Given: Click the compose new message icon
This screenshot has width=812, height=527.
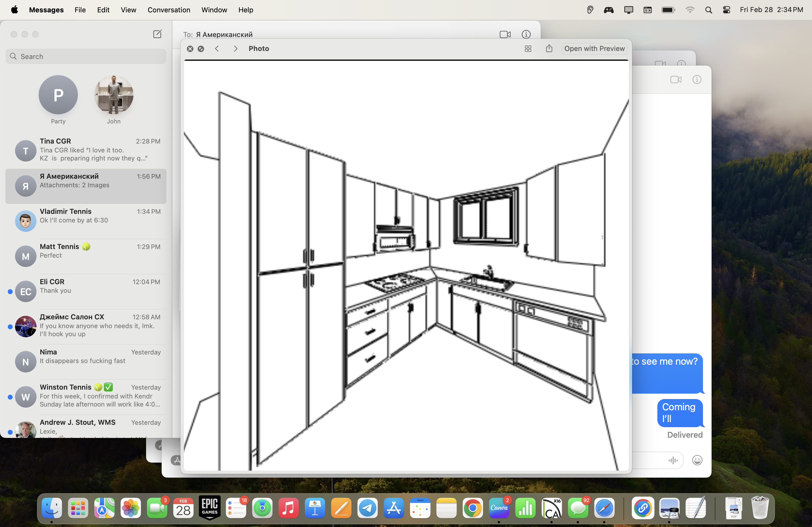Looking at the screenshot, I should point(157,34).
